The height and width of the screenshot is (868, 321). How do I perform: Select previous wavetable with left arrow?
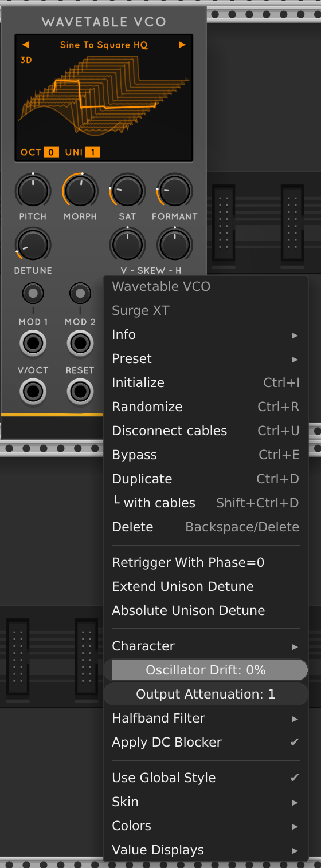tap(26, 45)
